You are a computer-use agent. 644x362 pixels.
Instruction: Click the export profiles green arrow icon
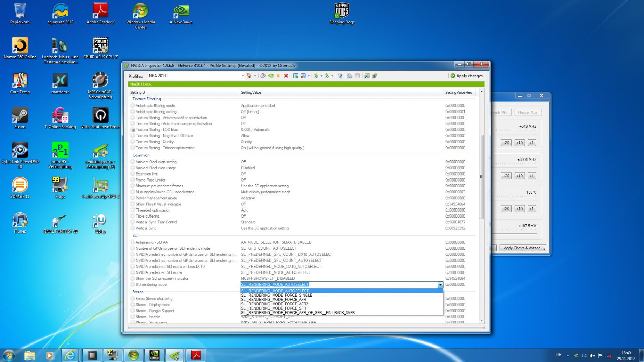tap(316, 76)
